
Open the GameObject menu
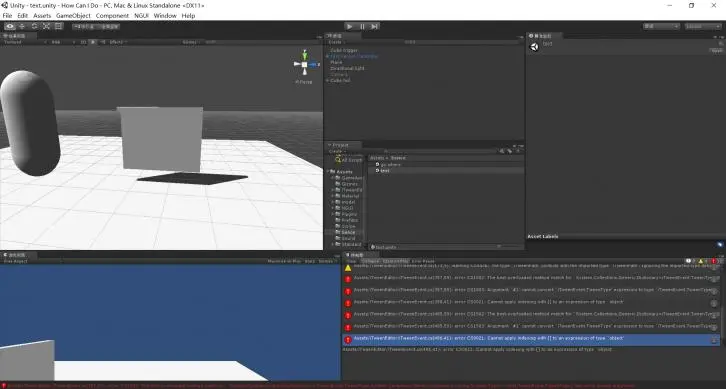(x=73, y=15)
